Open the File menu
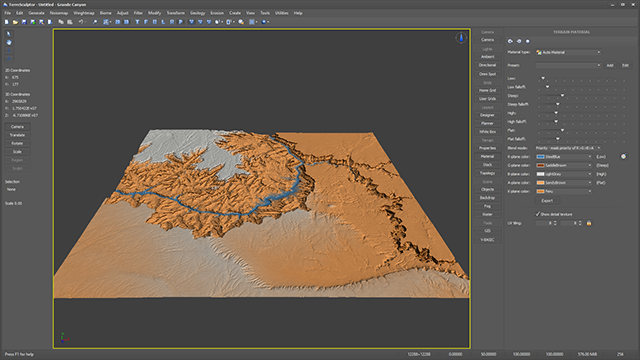The height and width of the screenshot is (360, 640). coord(7,13)
